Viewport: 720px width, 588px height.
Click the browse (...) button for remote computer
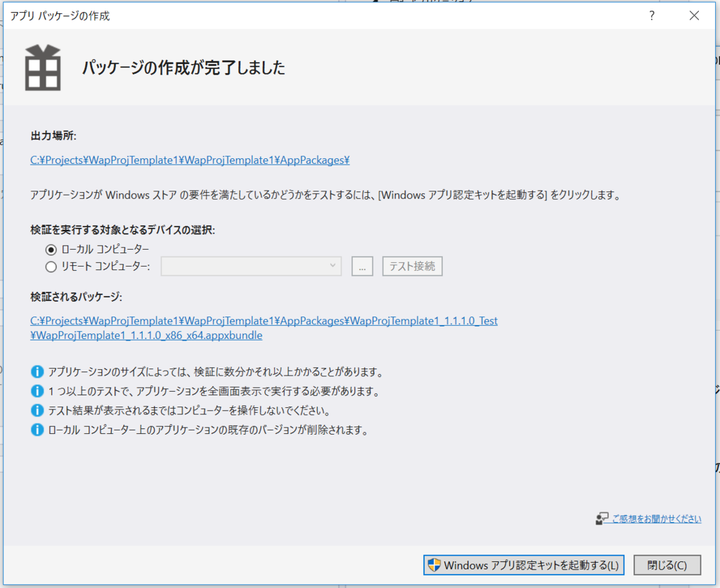362,267
